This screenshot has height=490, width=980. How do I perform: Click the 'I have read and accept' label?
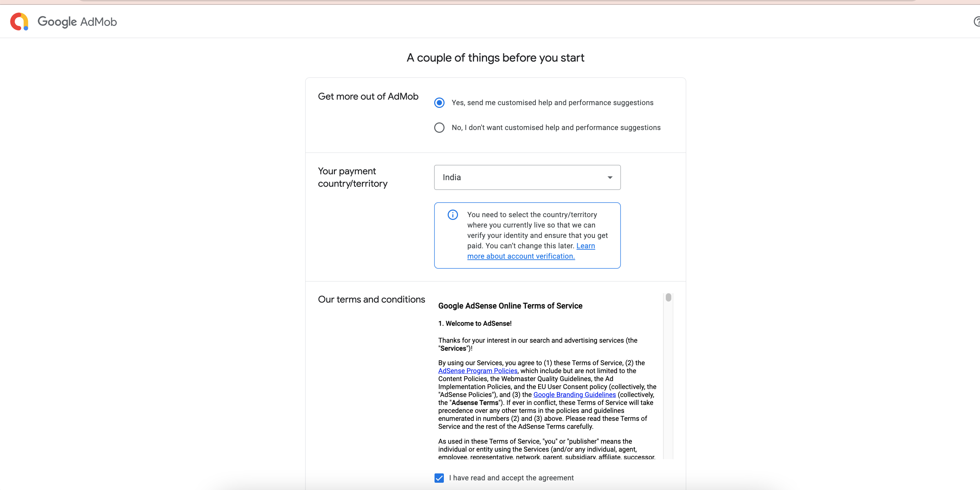coord(511,478)
